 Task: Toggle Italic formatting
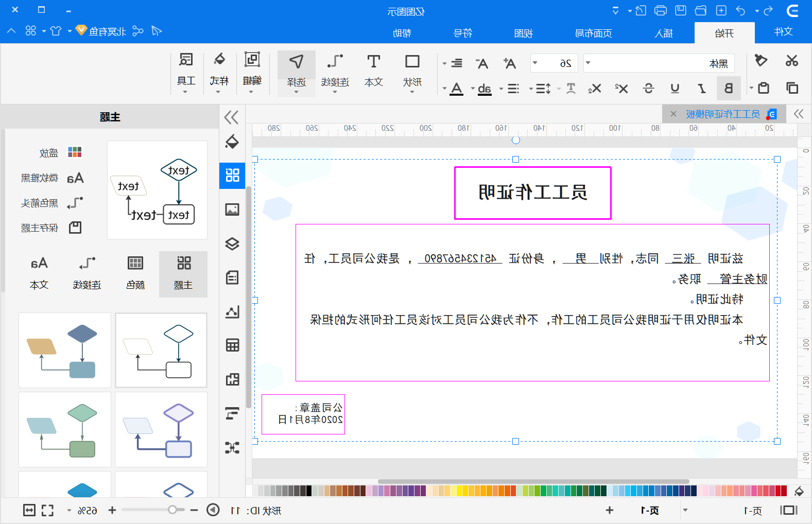[701, 88]
